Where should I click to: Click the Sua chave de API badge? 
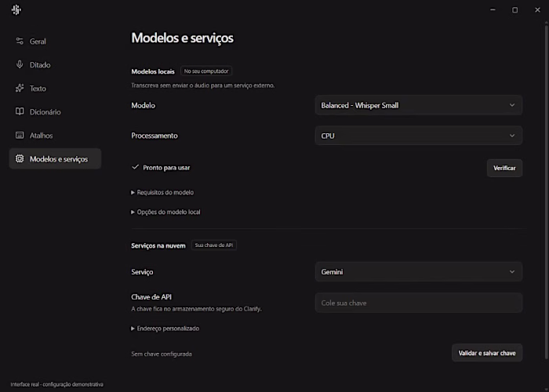point(214,245)
